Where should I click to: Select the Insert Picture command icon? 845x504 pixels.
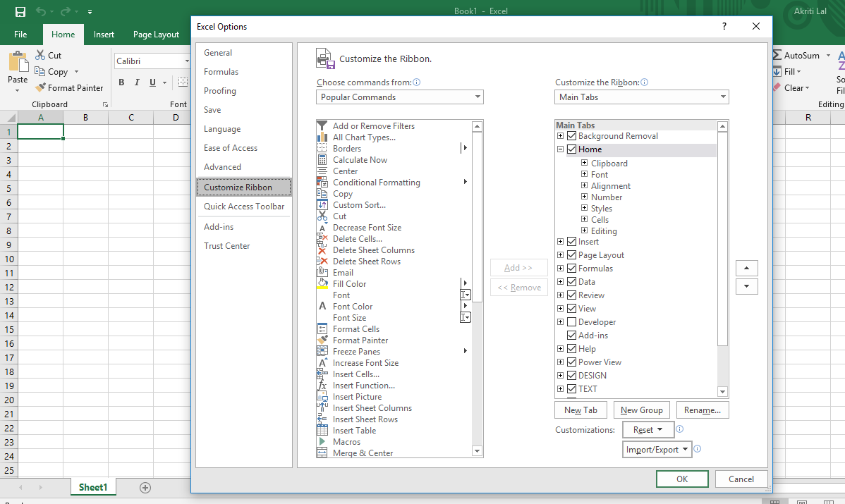[x=322, y=397]
